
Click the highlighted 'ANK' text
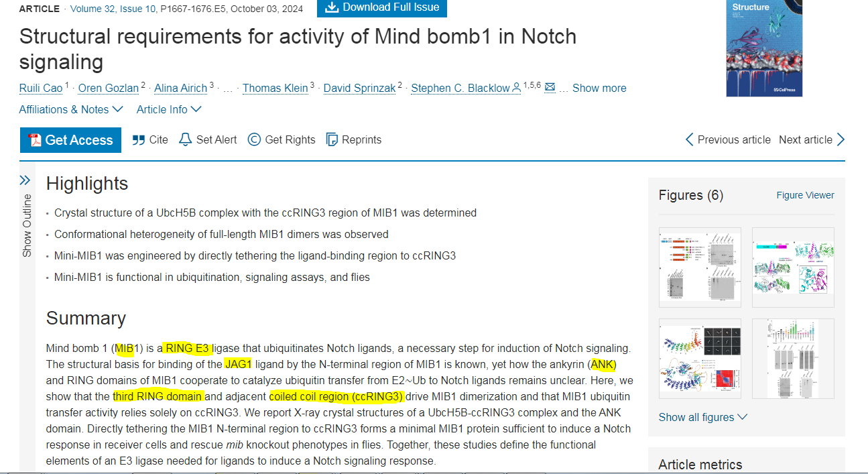[x=603, y=364]
